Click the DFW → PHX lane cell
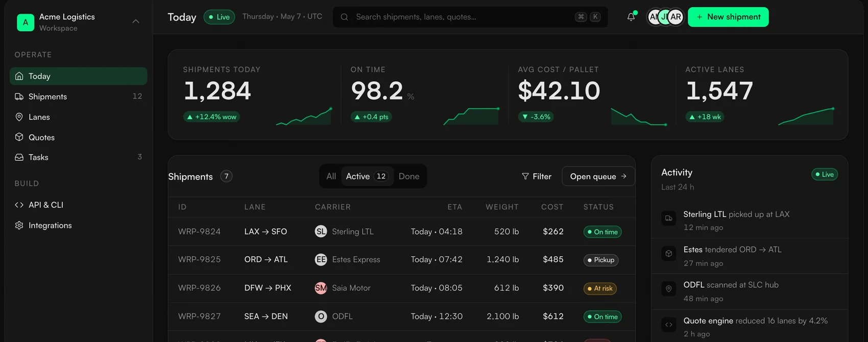Image resolution: width=868 pixels, height=342 pixels. click(268, 288)
